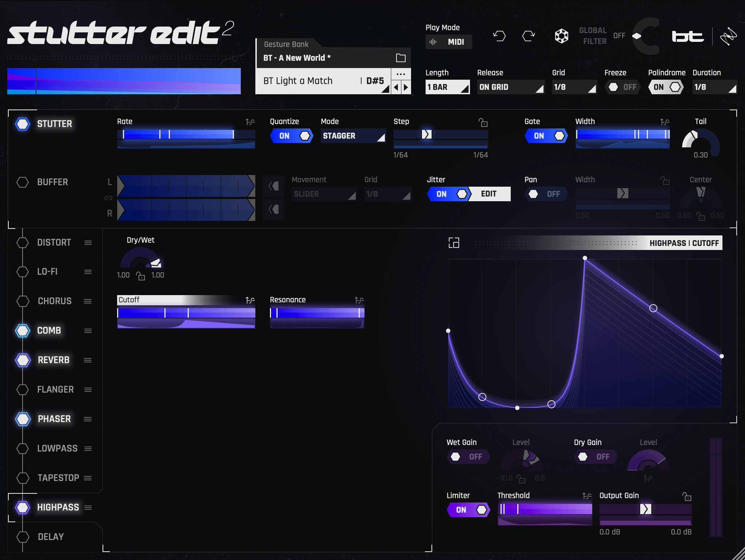This screenshot has height=560, width=745.
Task: Open the Mode STAGGER dropdown
Action: pyautogui.click(x=353, y=136)
